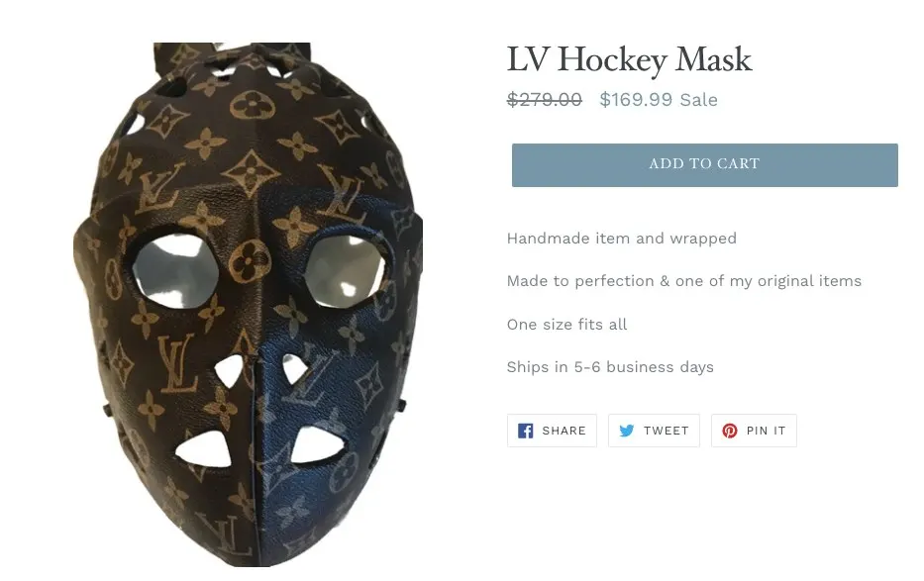Click the Facebook icon in Share

coord(525,431)
